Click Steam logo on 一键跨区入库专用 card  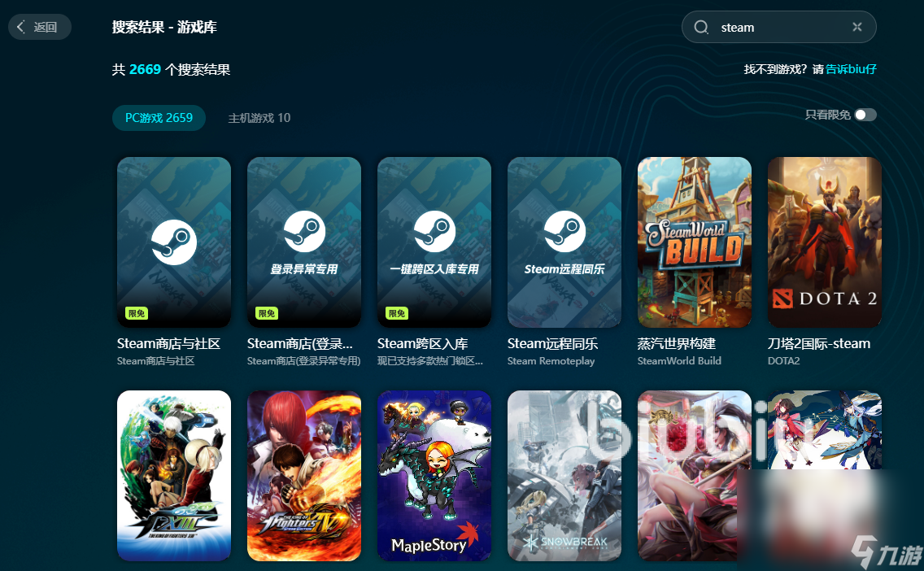pos(434,232)
